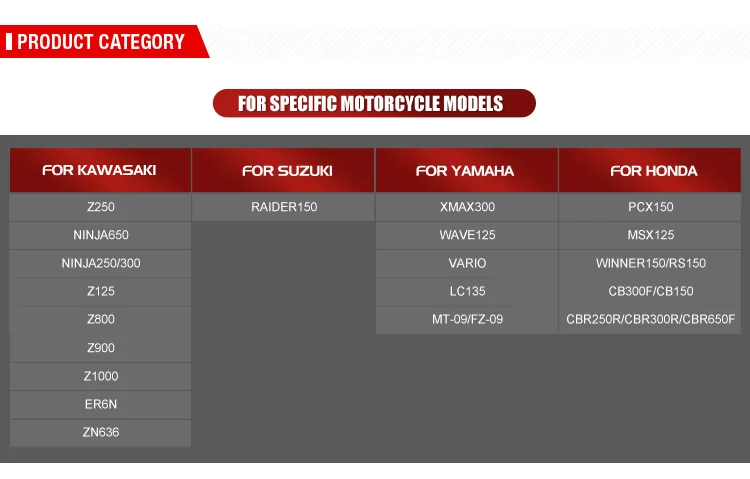Choose XMAX300 under Yamaha
Image resolution: width=750 pixels, height=479 pixels.
pyautogui.click(x=466, y=208)
